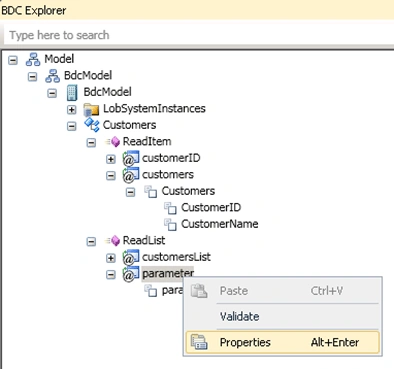Click the CustomerID type descriptor icon
The height and width of the screenshot is (369, 394).
[x=170, y=208]
